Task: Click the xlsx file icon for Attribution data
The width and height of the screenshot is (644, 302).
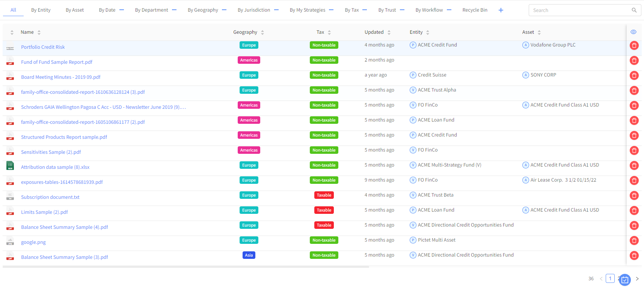Action: pos(10,165)
